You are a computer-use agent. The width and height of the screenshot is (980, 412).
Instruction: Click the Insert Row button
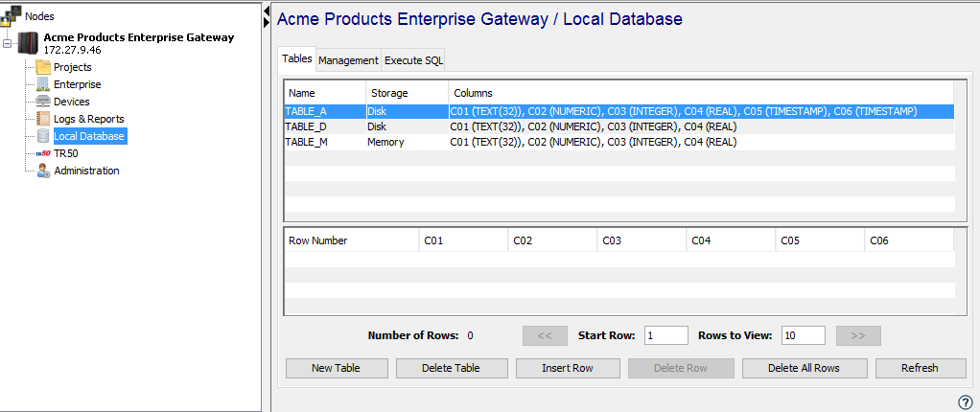(x=568, y=368)
